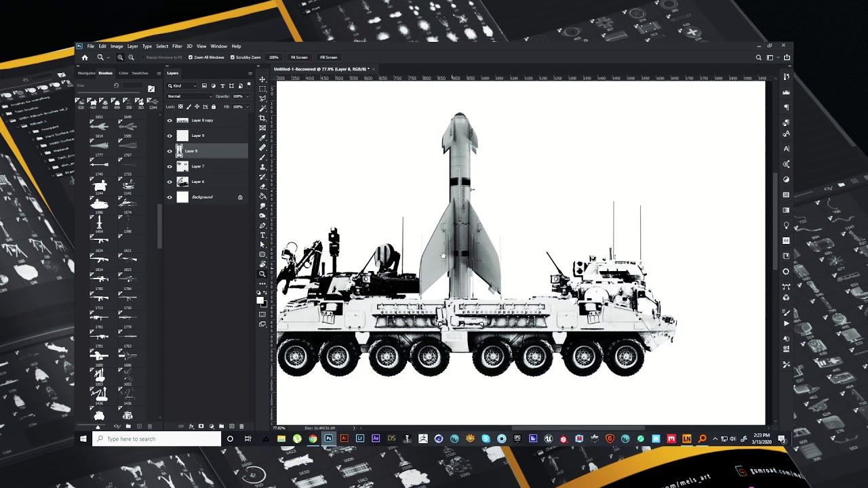Switch to the Swatches tab
Image resolution: width=868 pixels, height=488 pixels.
(x=140, y=73)
